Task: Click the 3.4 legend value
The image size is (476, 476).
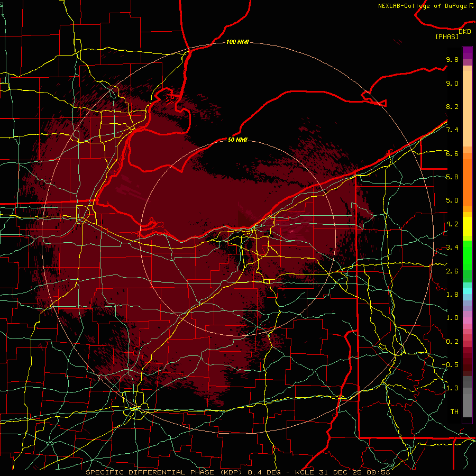Action: (452, 248)
